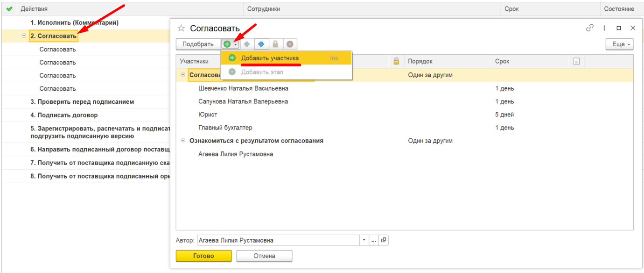Click the Подобрать button
This screenshot has height=273, width=644.
[198, 44]
